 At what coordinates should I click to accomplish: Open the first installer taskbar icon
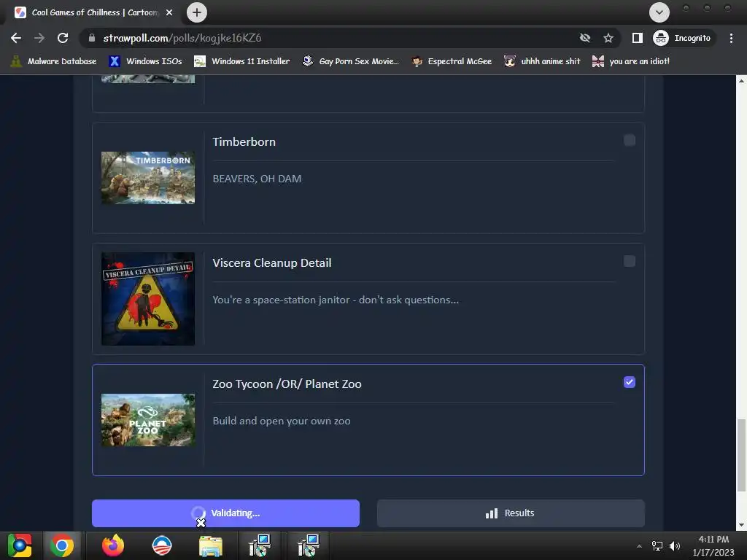coord(260,545)
